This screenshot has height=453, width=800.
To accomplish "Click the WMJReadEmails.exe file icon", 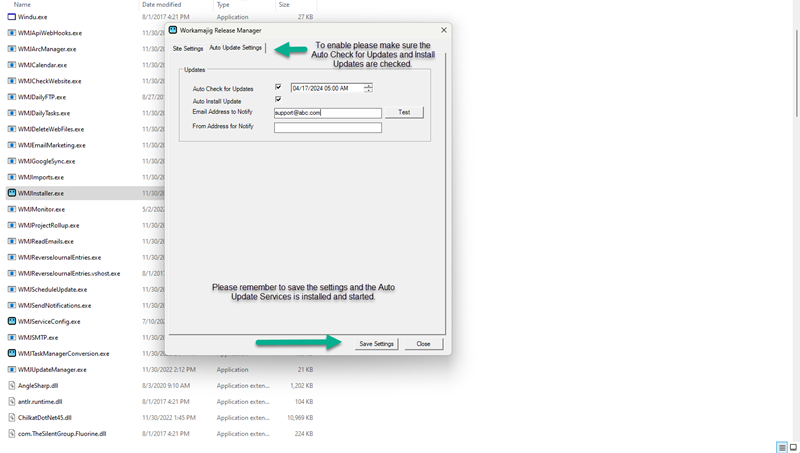I will click(x=12, y=241).
